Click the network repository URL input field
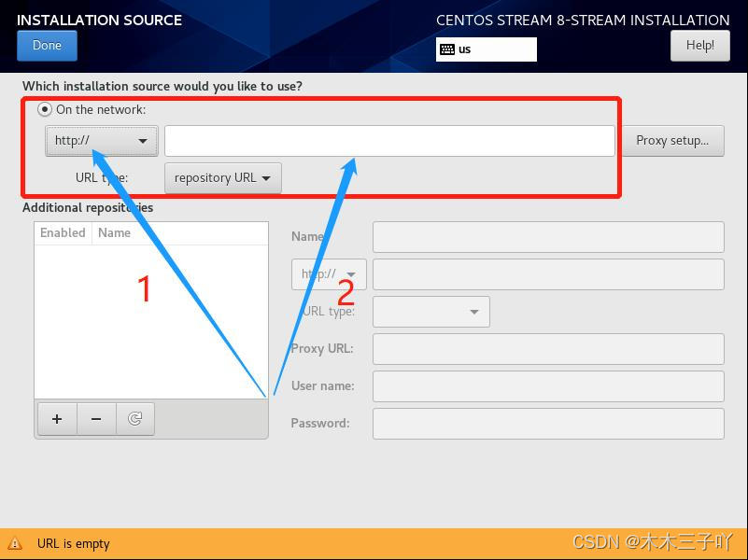 (389, 140)
